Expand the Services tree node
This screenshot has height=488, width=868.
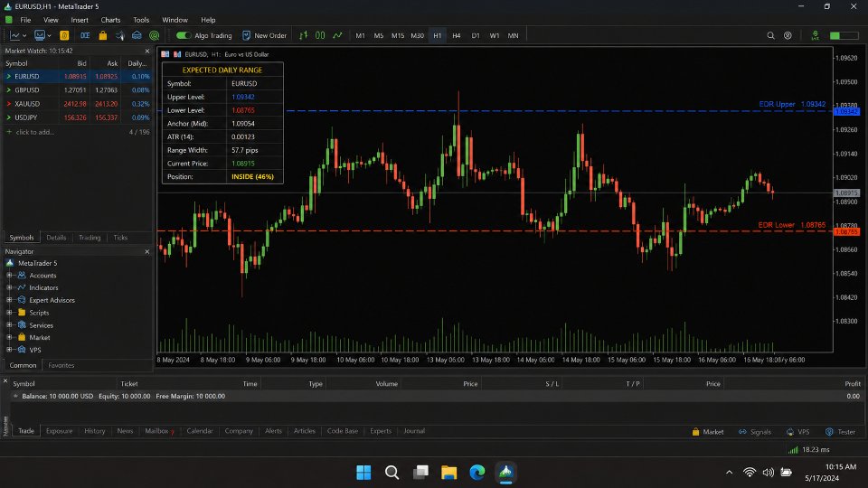9,324
